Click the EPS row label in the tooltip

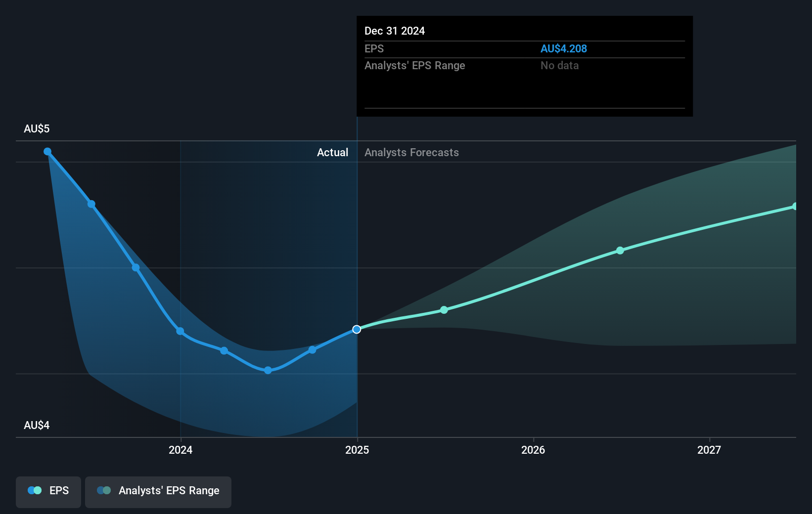pyautogui.click(x=374, y=49)
